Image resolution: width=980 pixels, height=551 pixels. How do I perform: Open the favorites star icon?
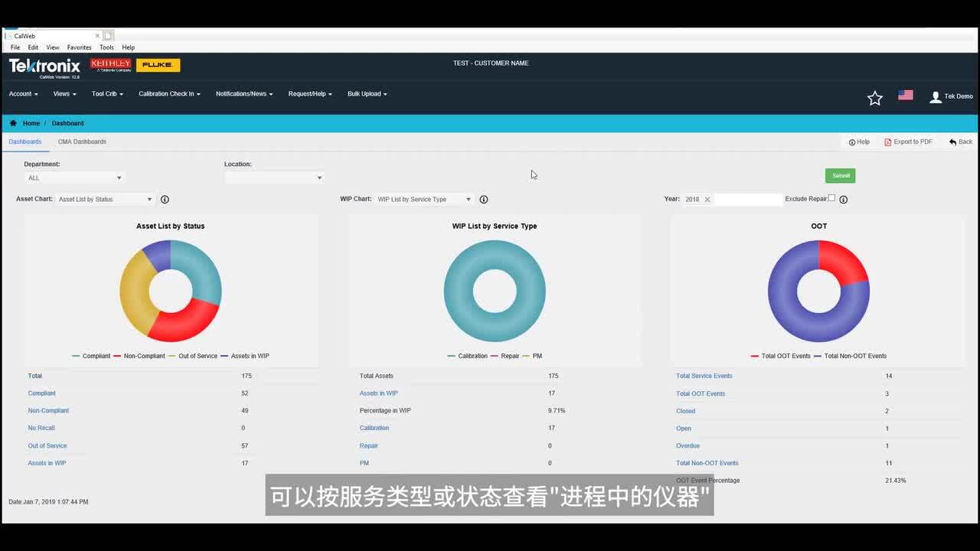click(x=874, y=97)
